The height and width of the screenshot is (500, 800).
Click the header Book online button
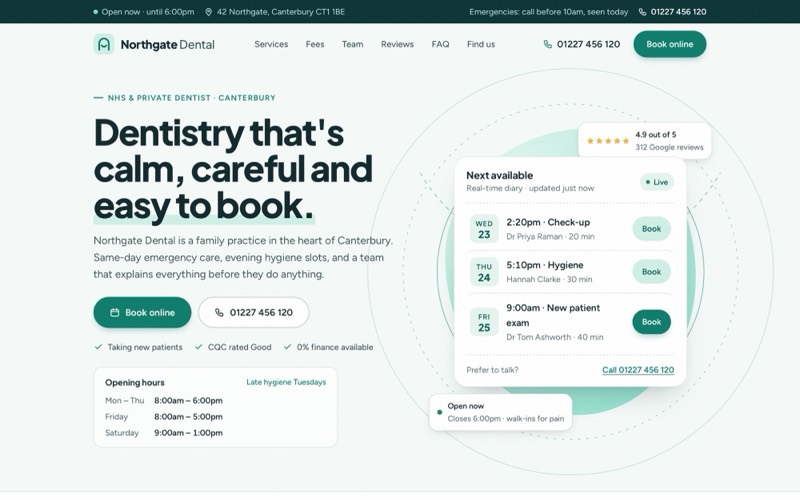(669, 44)
